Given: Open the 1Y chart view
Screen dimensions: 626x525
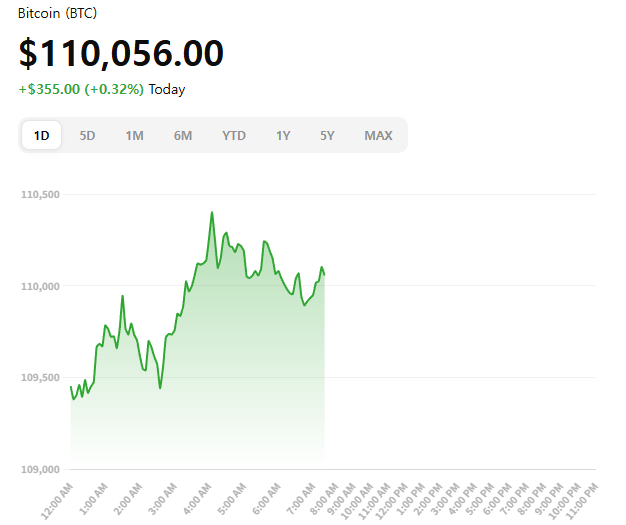Looking at the screenshot, I should click(284, 136).
